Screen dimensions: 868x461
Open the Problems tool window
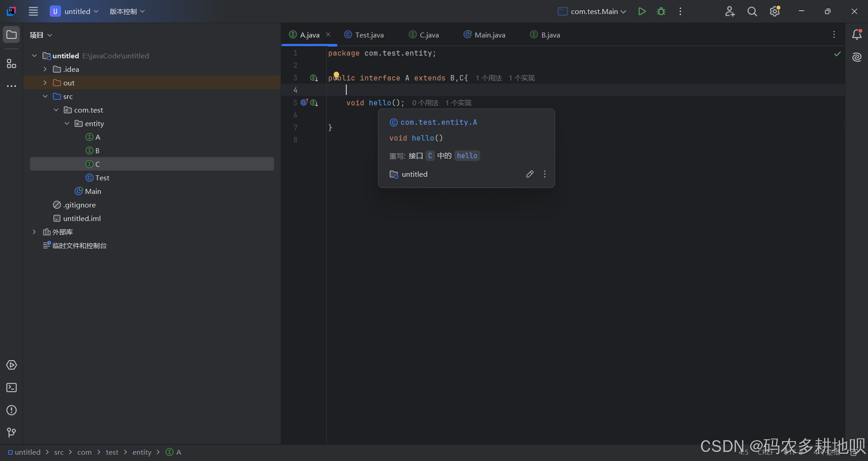click(11, 410)
